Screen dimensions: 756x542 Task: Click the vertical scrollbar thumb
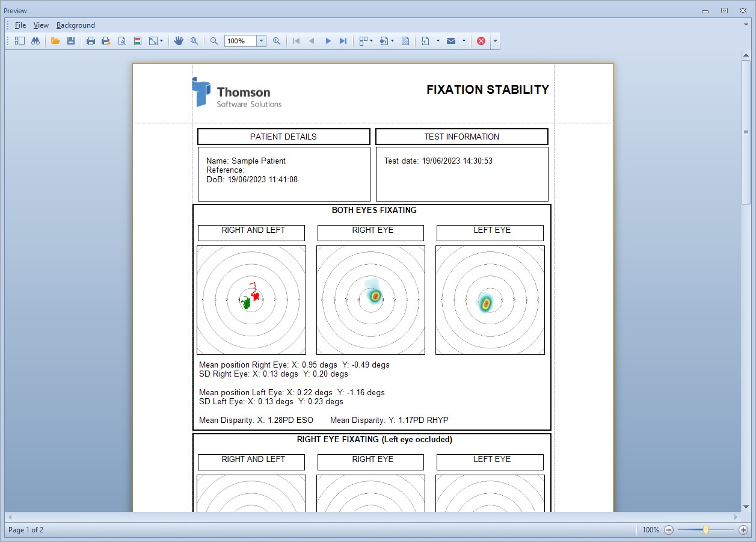pyautogui.click(x=746, y=132)
